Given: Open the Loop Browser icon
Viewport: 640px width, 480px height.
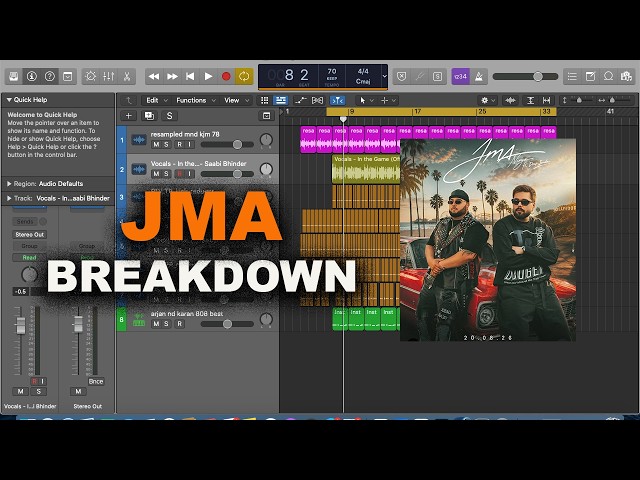Looking at the screenshot, I should pyautogui.click(x=608, y=76).
